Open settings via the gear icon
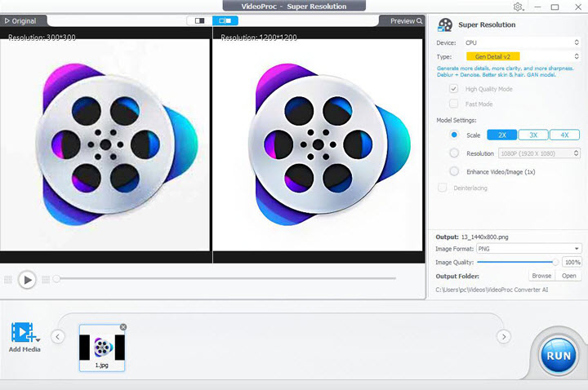This screenshot has width=588, height=390. click(518, 7)
